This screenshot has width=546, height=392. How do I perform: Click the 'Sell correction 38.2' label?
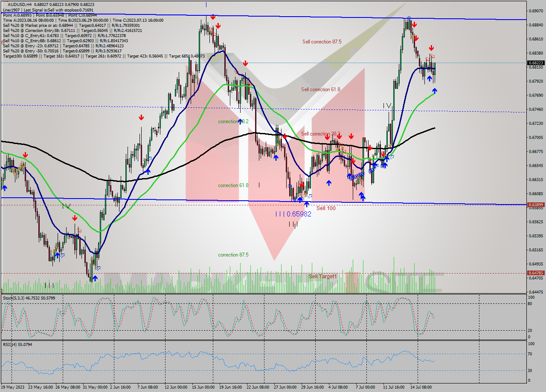[320, 134]
